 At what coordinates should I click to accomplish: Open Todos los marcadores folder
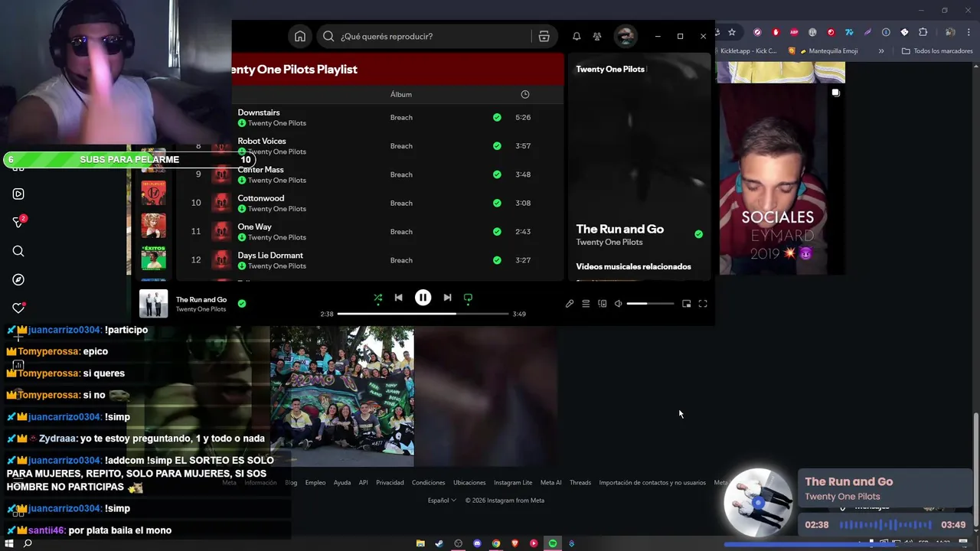click(937, 51)
